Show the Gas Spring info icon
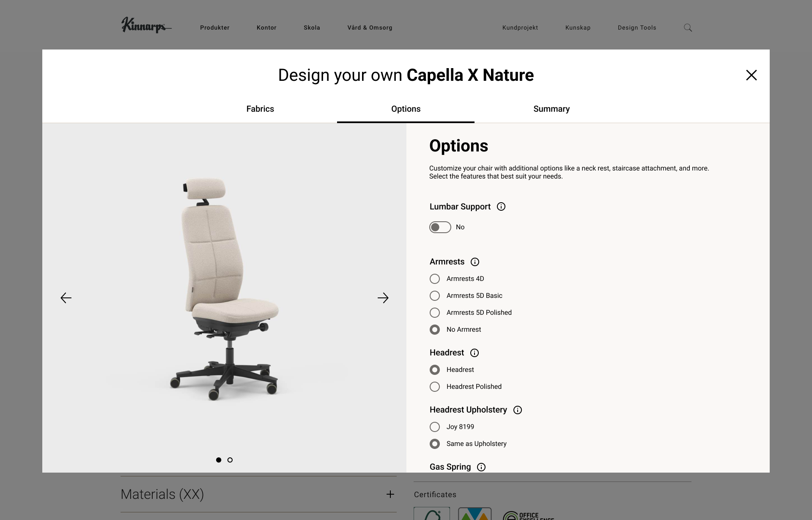The image size is (812, 520). [481, 467]
